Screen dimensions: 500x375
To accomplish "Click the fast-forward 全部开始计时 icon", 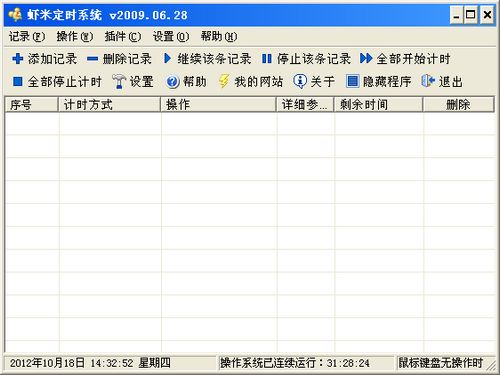I will (x=366, y=59).
